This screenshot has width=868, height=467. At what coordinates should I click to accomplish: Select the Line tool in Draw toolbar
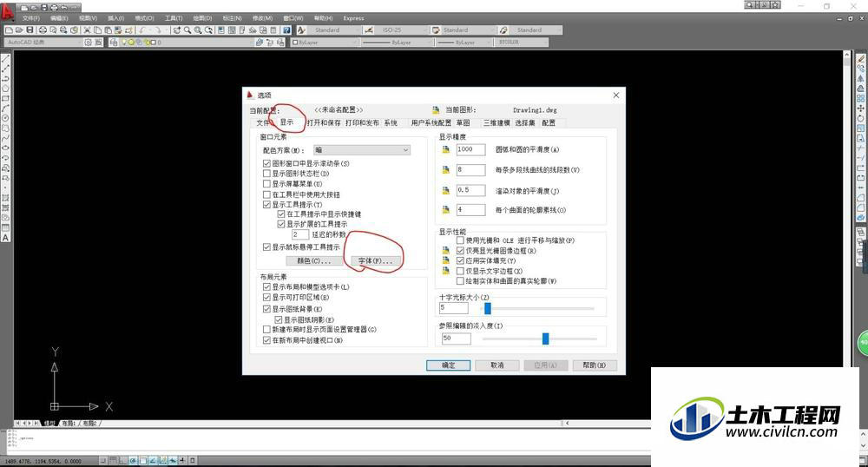pos(5,59)
